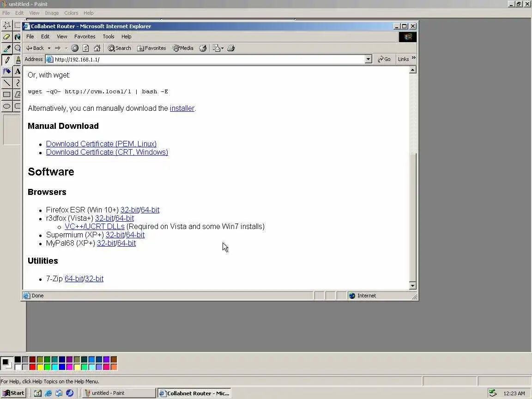This screenshot has width=532, height=399.
Task: Pick the black color swatch
Action: click(18, 360)
